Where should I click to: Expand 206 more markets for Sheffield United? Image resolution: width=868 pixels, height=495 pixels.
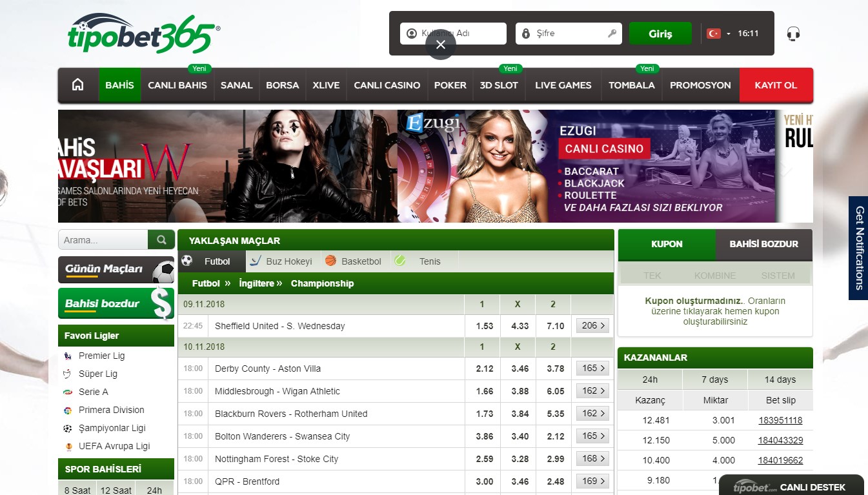[592, 326]
